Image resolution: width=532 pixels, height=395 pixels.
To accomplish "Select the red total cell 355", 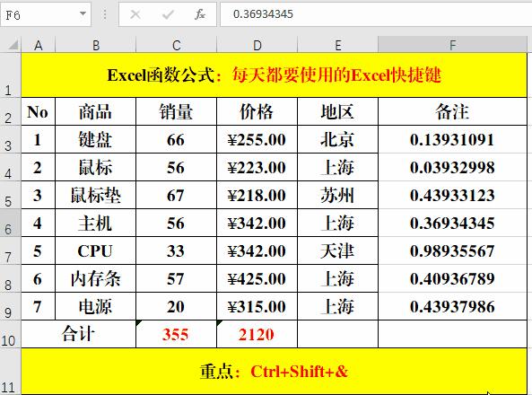I will pyautogui.click(x=176, y=334).
